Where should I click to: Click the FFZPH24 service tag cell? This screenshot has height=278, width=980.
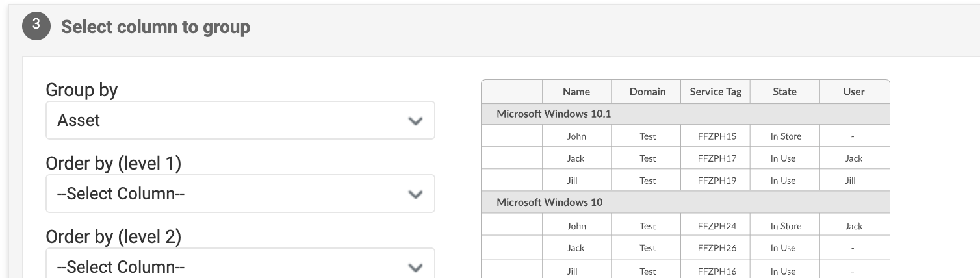[x=717, y=226]
